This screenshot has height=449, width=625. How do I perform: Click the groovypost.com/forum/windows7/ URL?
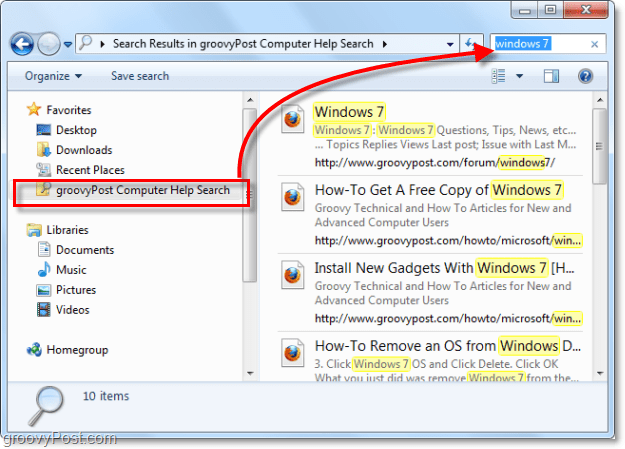pyautogui.click(x=434, y=162)
